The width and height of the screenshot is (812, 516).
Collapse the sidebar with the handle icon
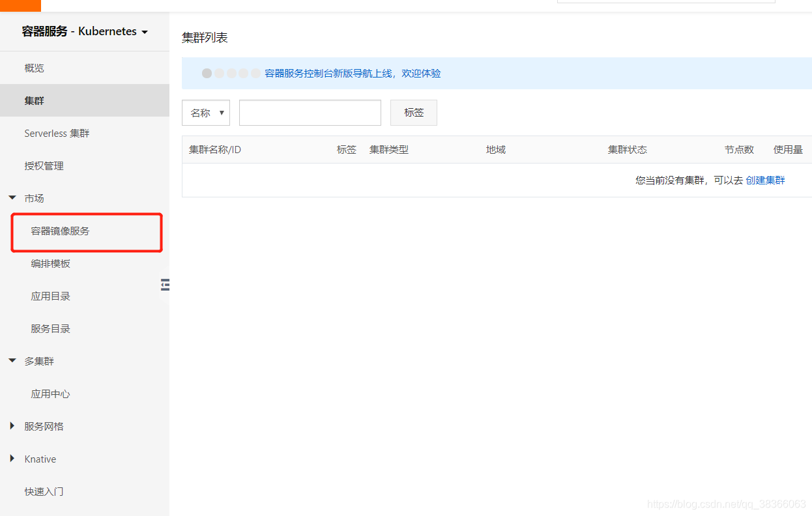click(165, 284)
